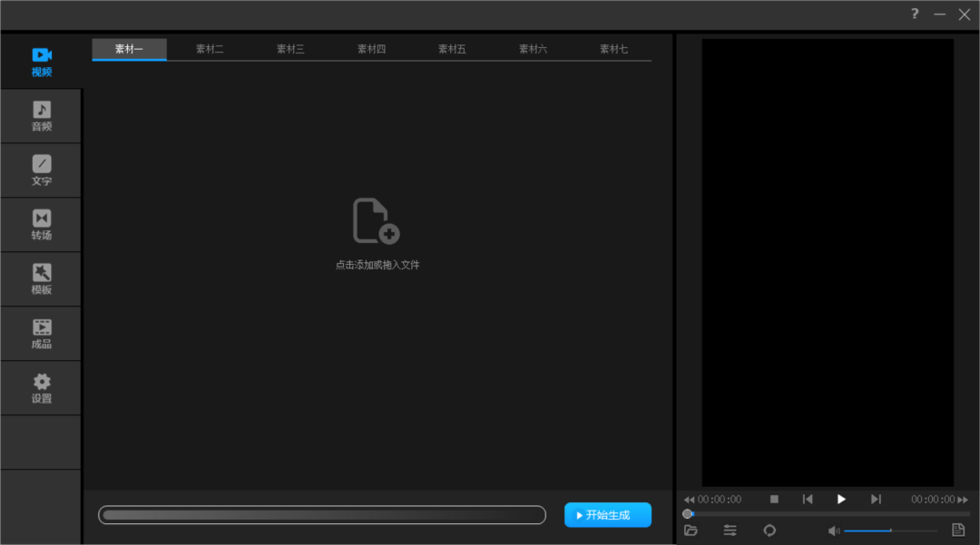Open the 转场 transitions section
The width and height of the screenshot is (980, 545).
(41, 225)
